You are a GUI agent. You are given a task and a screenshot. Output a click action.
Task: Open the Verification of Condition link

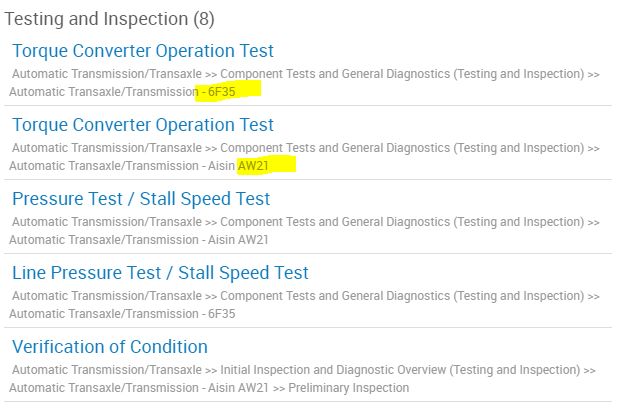coord(110,347)
